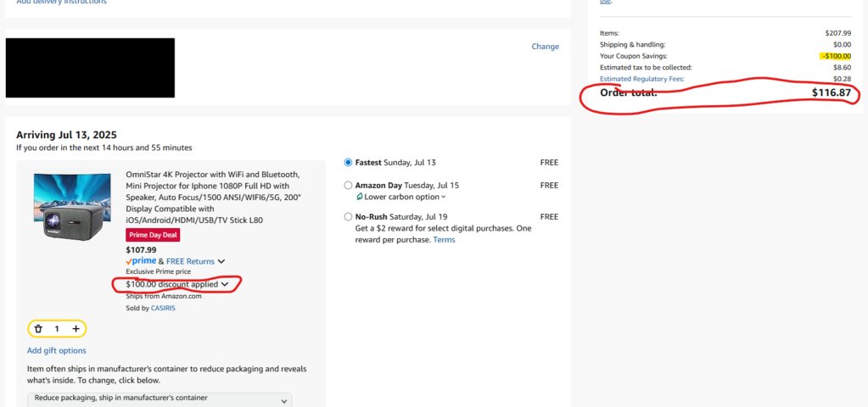Image resolution: width=868 pixels, height=407 pixels.
Task: Expand the FREE Returns chevron
Action: [221, 261]
